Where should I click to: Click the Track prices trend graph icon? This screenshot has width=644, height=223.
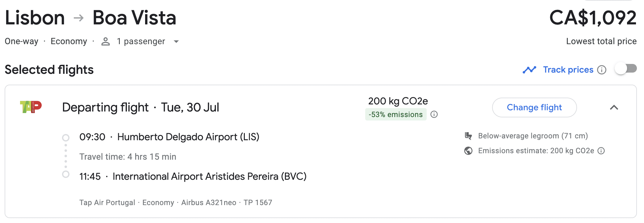point(529,70)
